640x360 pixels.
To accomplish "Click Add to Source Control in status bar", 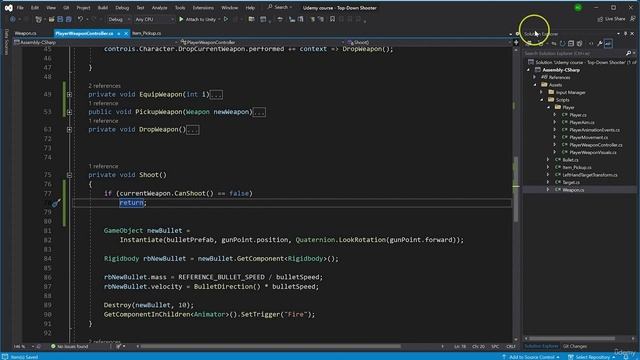I will click(x=531, y=357).
